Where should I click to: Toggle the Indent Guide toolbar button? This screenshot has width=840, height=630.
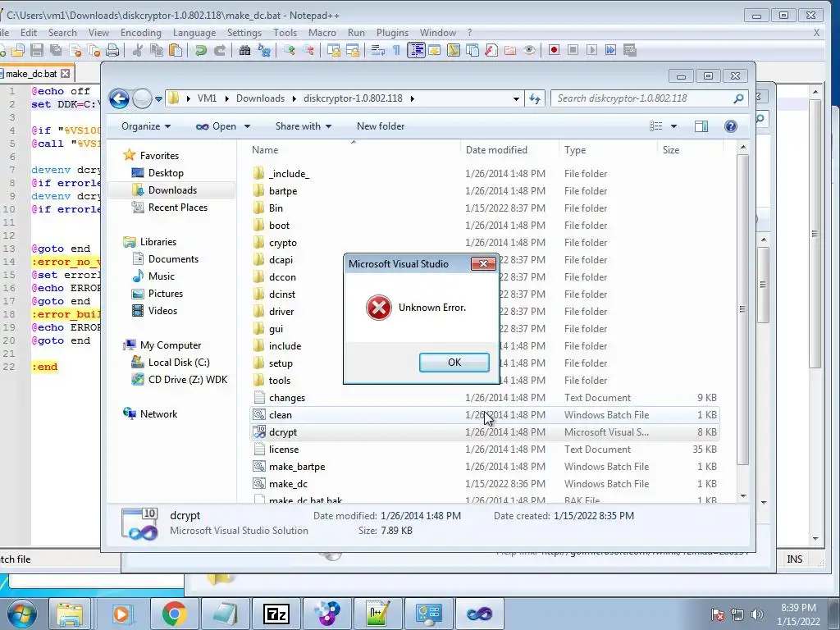coord(416,50)
